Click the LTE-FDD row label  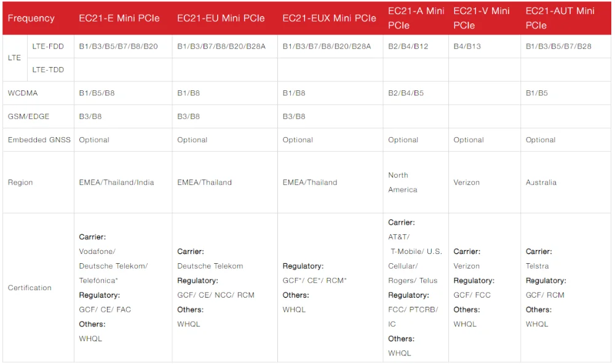click(x=48, y=47)
